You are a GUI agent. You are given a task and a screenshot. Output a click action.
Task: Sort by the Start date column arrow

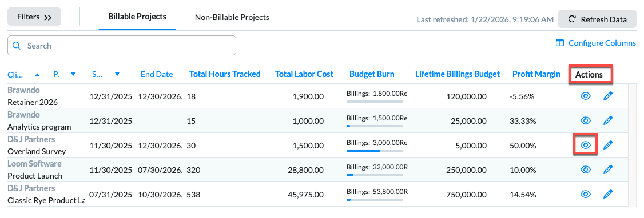pos(117,74)
